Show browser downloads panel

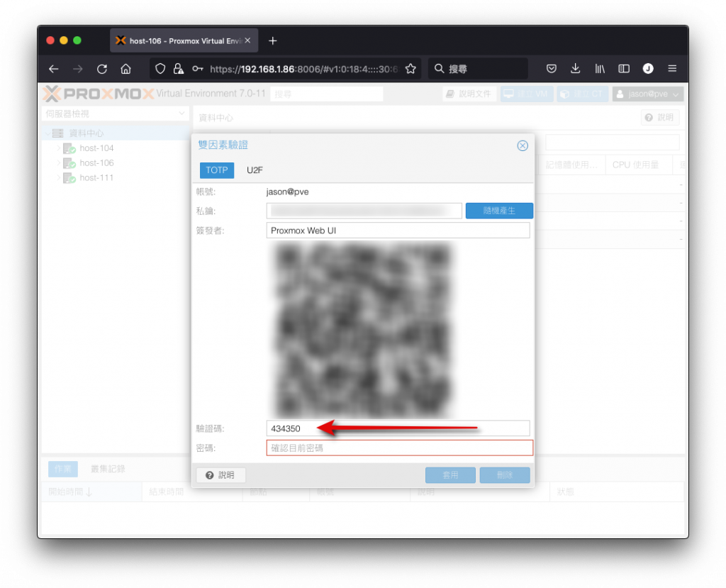[x=576, y=69]
